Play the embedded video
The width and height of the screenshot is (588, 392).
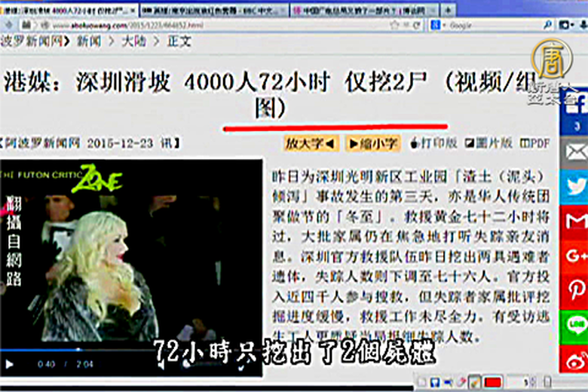pos(10,364)
